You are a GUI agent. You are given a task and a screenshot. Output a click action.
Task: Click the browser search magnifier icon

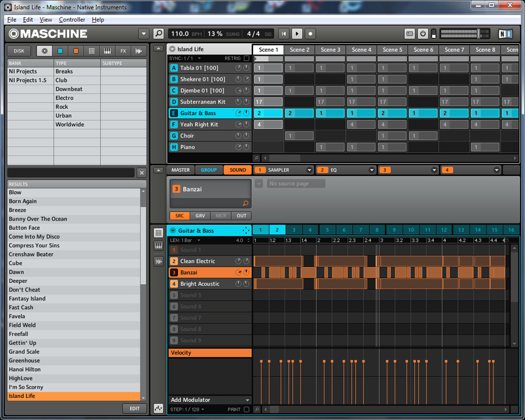coord(158,34)
